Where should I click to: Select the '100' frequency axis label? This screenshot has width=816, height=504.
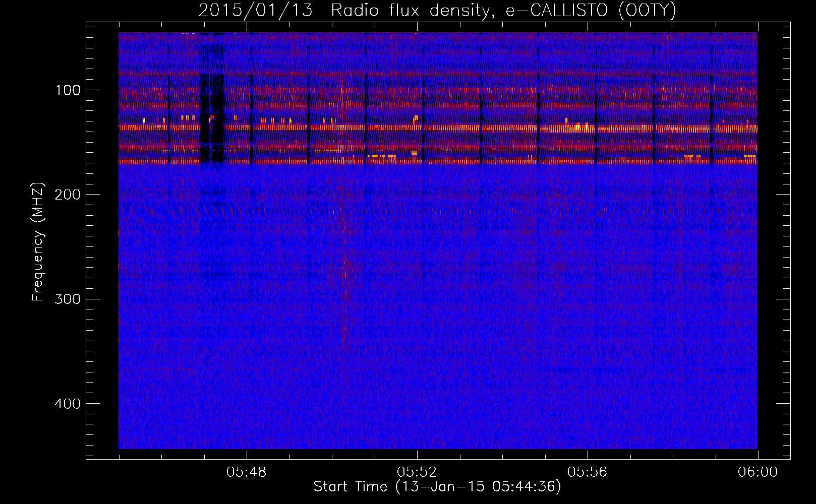click(68, 90)
